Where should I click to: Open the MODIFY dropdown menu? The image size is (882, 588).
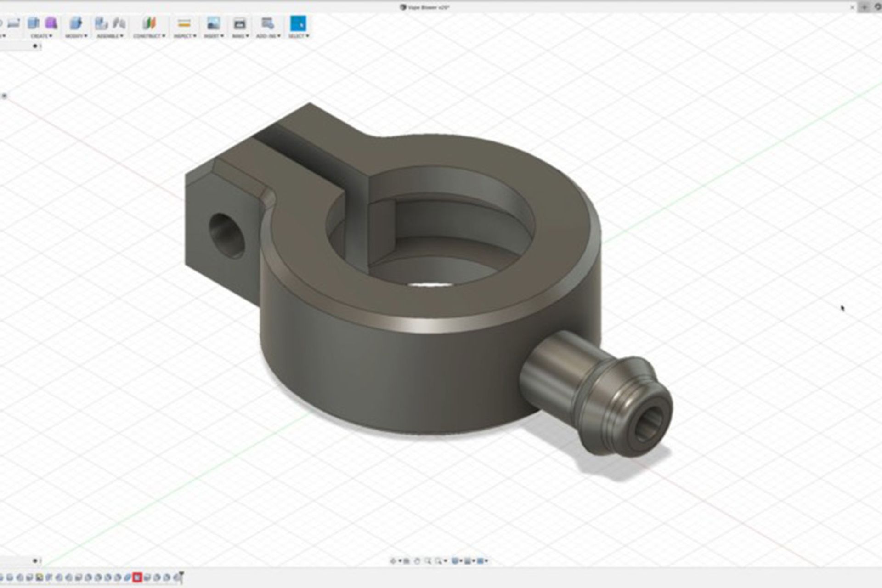point(76,36)
